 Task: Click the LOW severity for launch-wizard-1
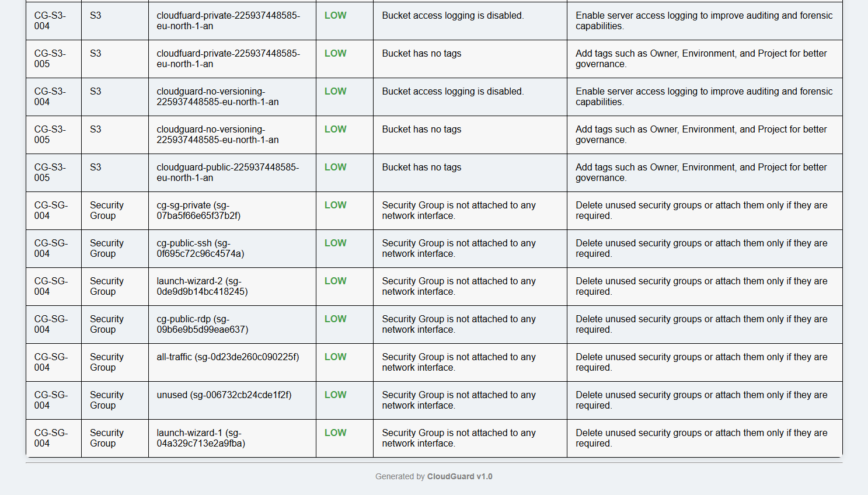click(x=335, y=433)
